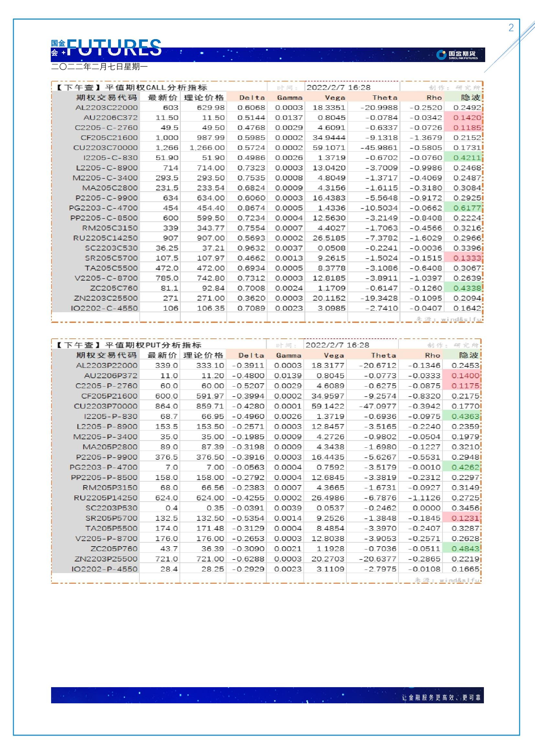Select TA205C5500 option code
Image resolution: width=535 pixels, height=756 pixels.
(x=111, y=268)
